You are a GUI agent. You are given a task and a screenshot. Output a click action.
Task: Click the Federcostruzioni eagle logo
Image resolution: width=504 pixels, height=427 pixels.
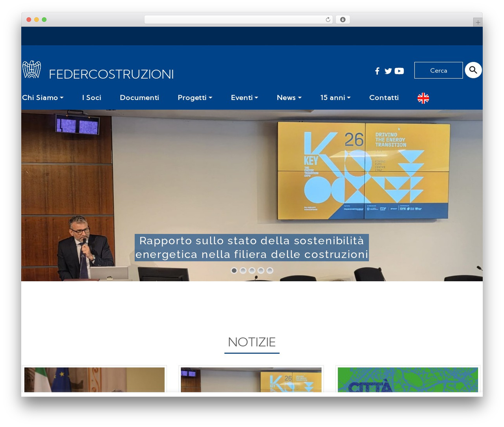(31, 69)
